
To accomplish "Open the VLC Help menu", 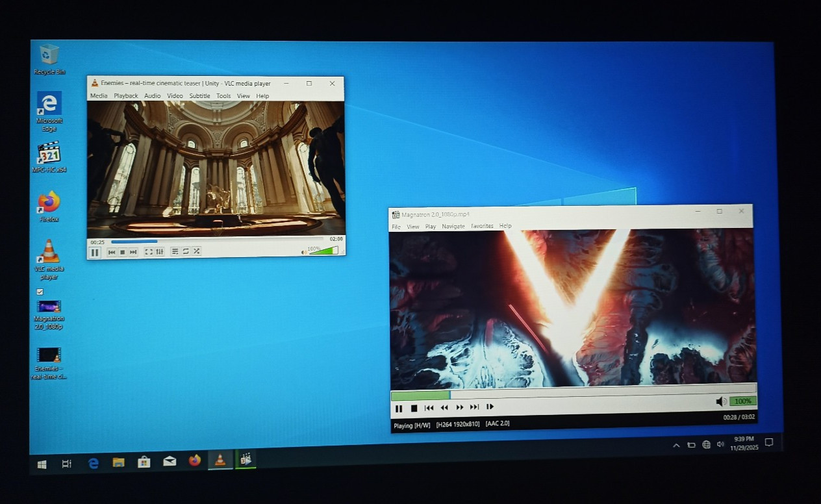I will point(262,96).
